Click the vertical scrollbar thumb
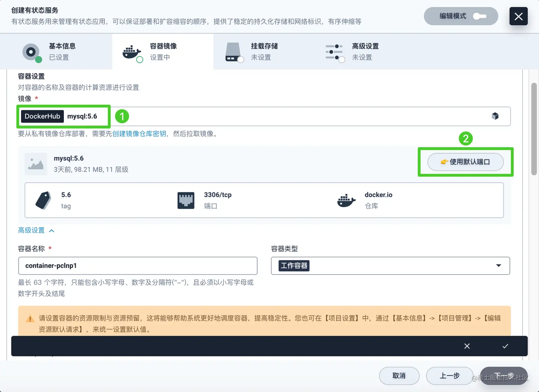 tap(534, 129)
